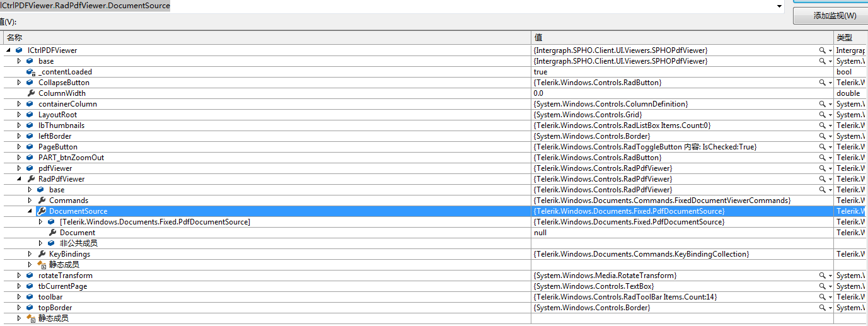The height and width of the screenshot is (326, 868).
Task: Click the System.Windows.Media.RotateTransform value
Action: click(605, 276)
